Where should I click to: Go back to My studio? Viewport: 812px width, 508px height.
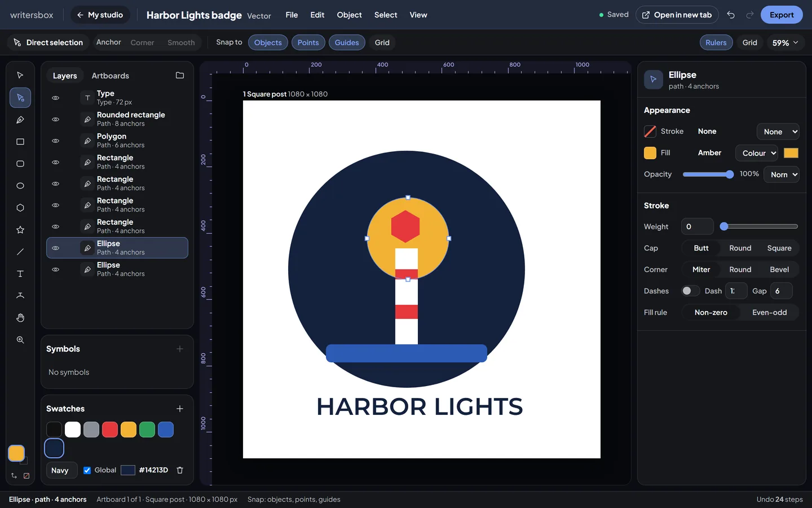100,15
